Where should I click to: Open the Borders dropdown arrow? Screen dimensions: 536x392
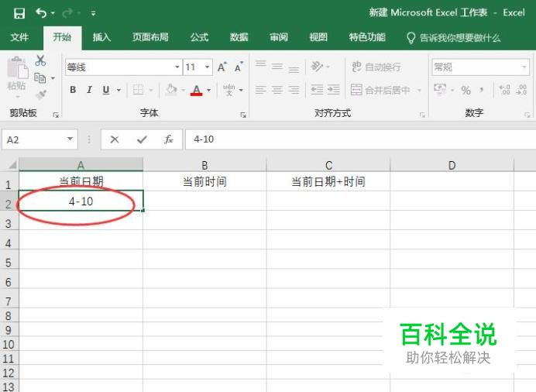151,90
